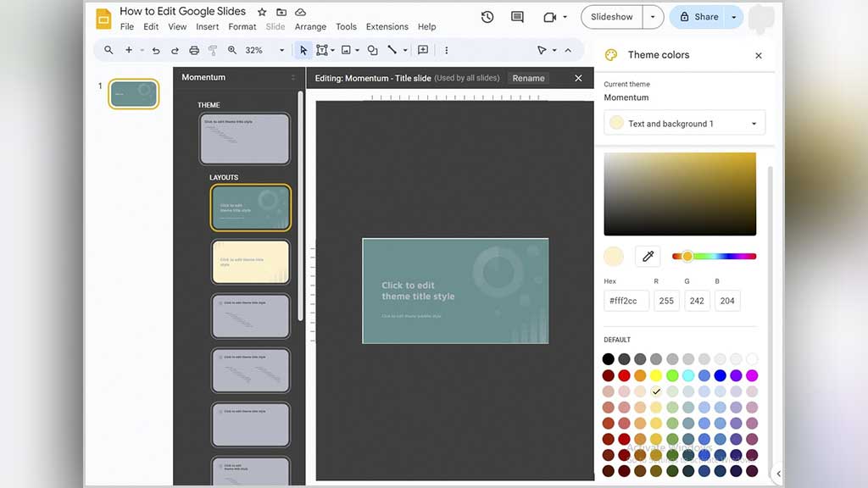Viewport: 868px width, 488px height.
Task: Expand the Slideshow options arrow
Action: point(652,17)
